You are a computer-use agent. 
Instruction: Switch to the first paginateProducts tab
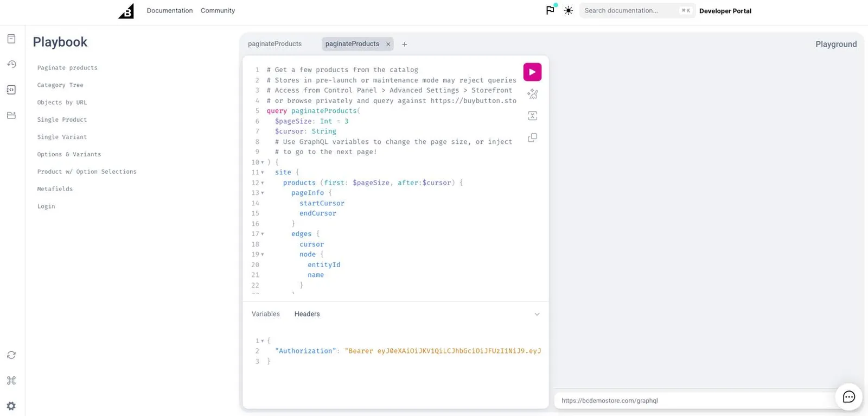click(275, 44)
